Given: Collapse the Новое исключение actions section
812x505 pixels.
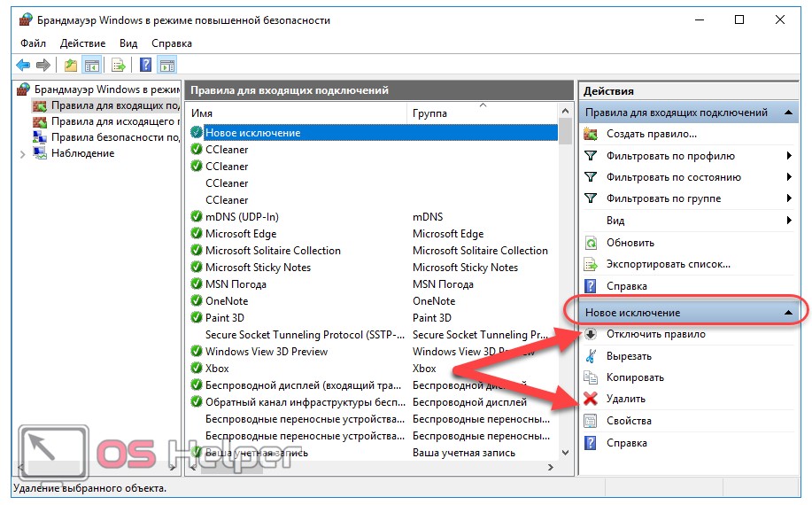Looking at the screenshot, I should click(787, 313).
